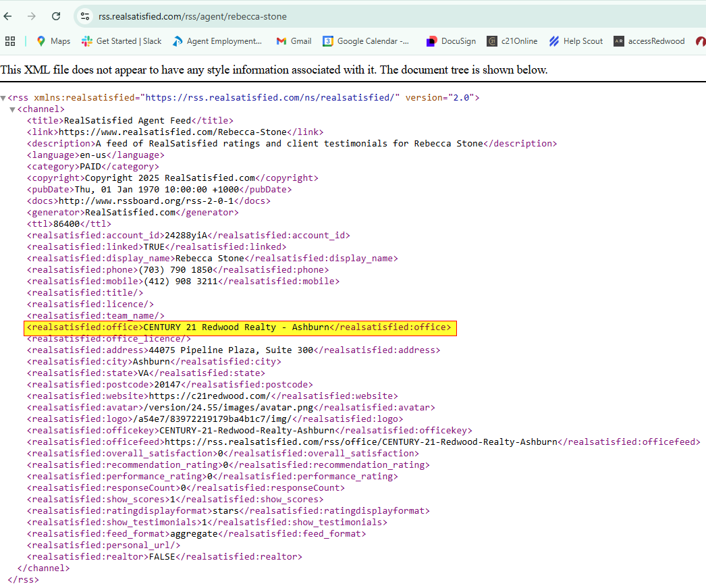Select the officefeed URL line

[364, 442]
